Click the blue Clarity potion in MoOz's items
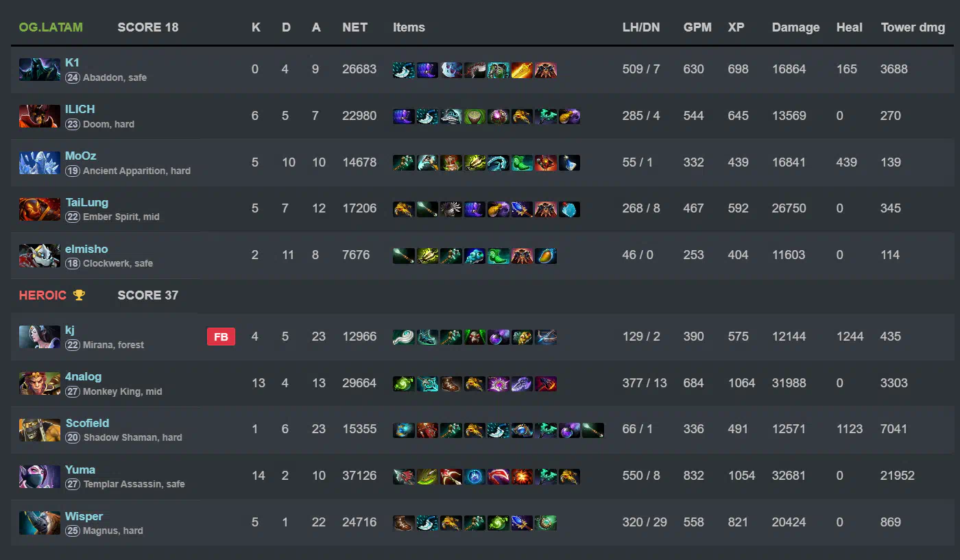This screenshot has height=560, width=960. pyautogui.click(x=569, y=163)
